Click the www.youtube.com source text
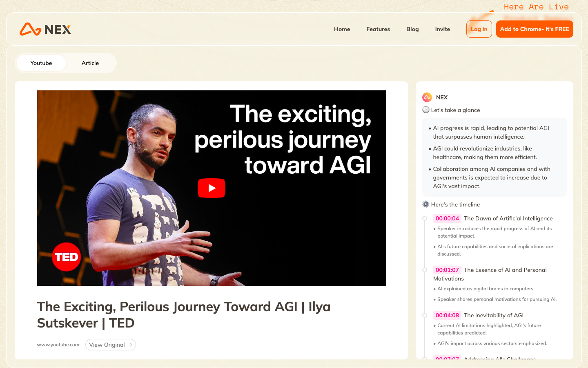This screenshot has width=588, height=368. click(x=58, y=345)
